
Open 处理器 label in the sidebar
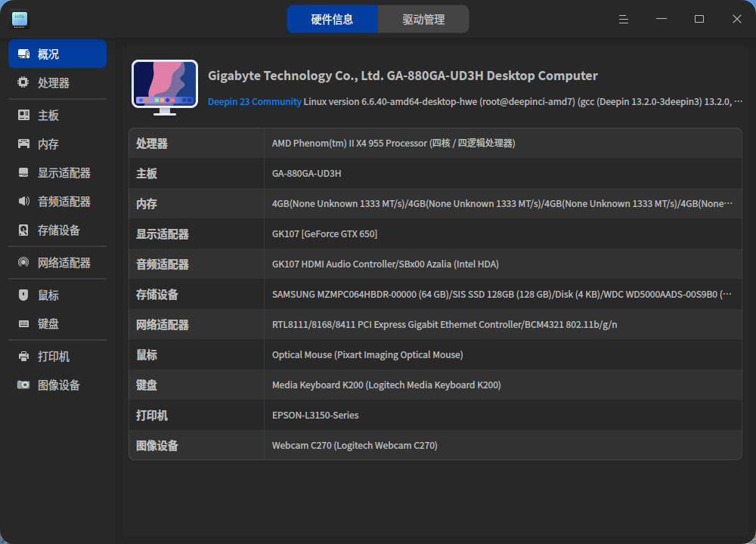[54, 83]
